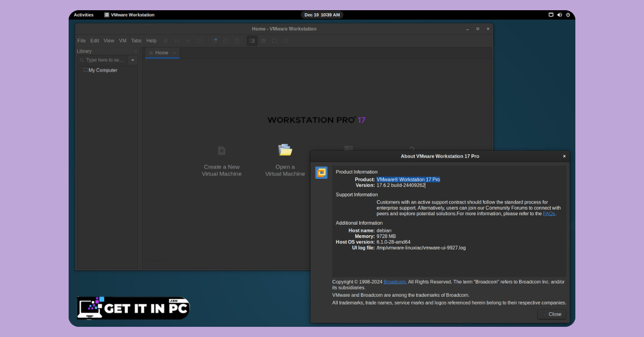Click Activities in the top bar
This screenshot has height=337, width=644.
point(84,15)
